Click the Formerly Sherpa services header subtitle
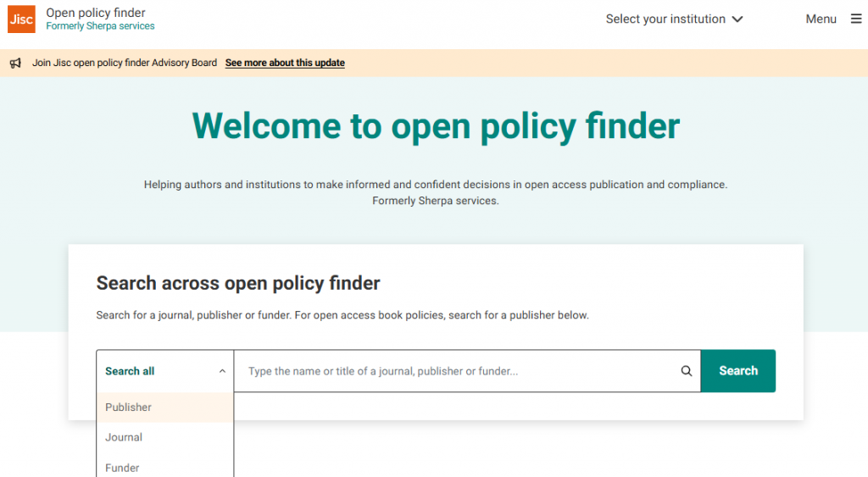The width and height of the screenshot is (868, 477). coord(100,26)
